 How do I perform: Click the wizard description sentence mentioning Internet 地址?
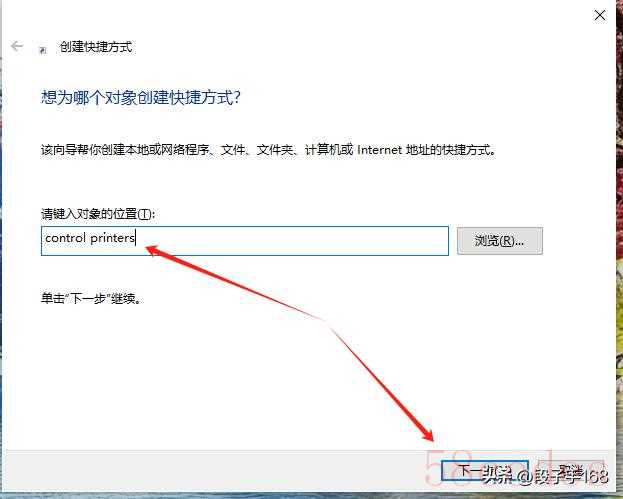(x=269, y=150)
